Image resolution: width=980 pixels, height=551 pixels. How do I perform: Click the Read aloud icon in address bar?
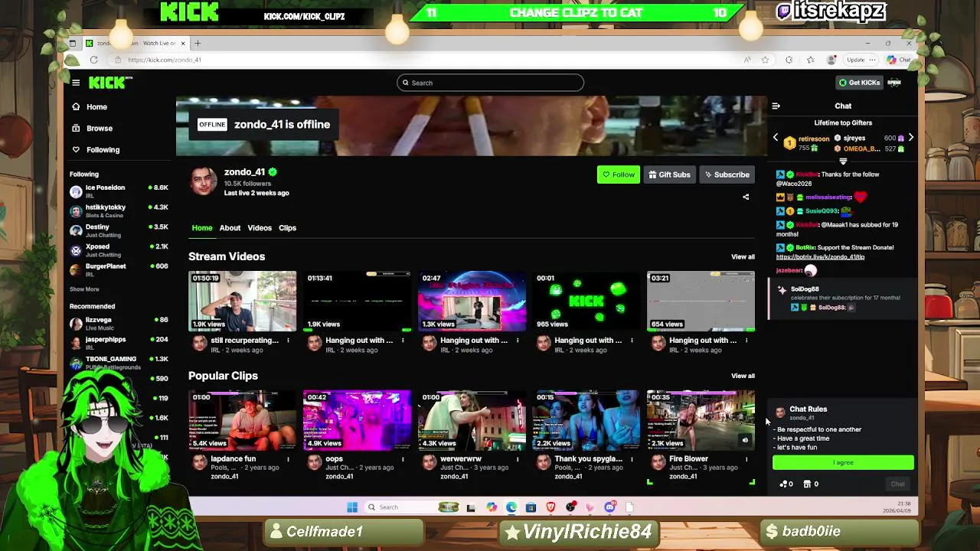tap(747, 60)
